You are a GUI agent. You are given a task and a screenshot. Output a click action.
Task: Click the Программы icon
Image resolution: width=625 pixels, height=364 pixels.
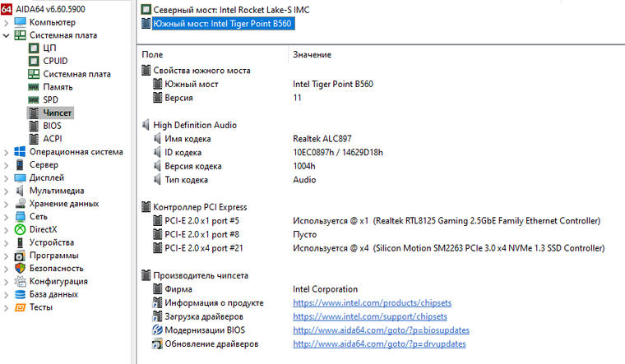coord(20,256)
